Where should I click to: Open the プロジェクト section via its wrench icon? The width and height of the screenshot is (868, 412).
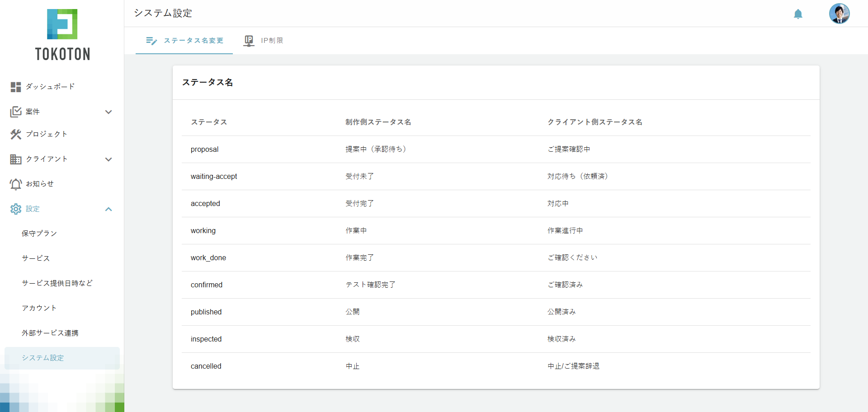15,134
